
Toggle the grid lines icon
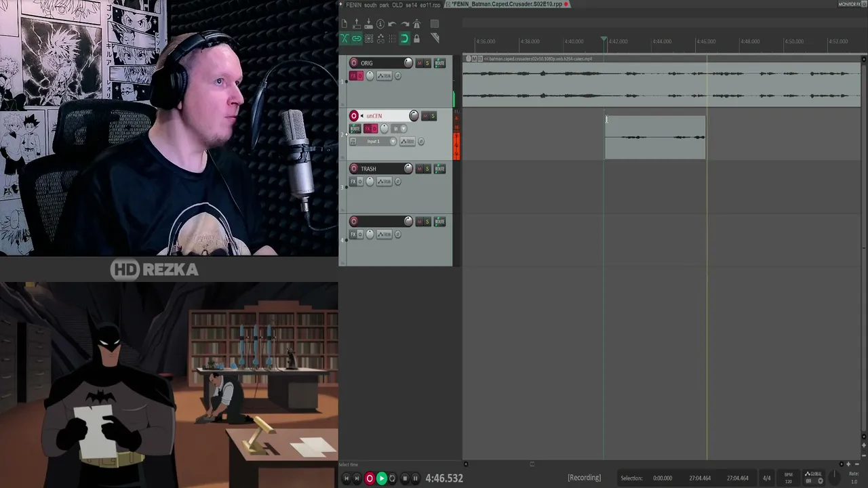click(393, 39)
